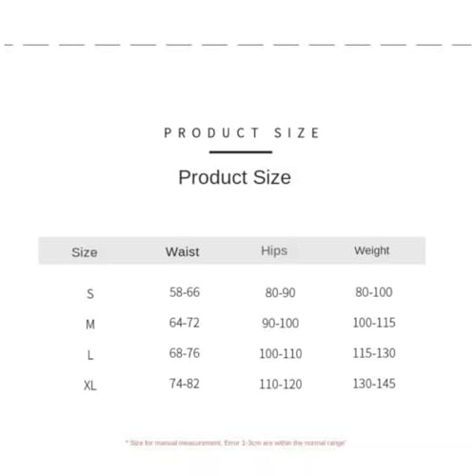Select the L size row label
Viewport: 476px width, 476px height.
coord(90,355)
